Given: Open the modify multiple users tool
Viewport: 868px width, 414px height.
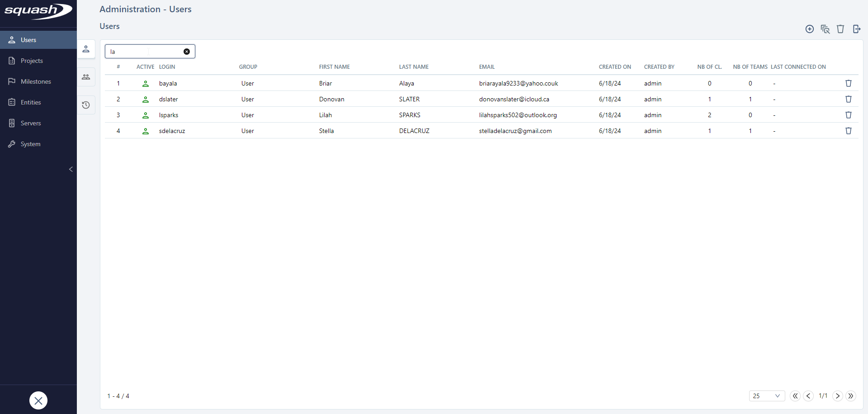Looking at the screenshot, I should pos(826,29).
